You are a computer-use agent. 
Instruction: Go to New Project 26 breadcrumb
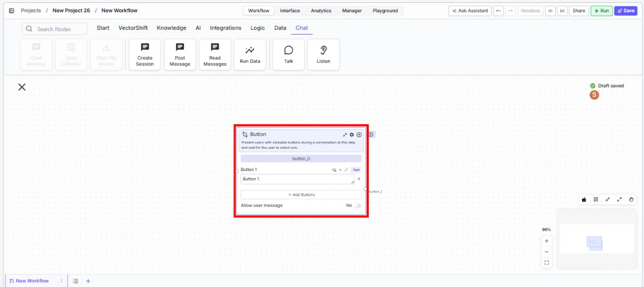tap(71, 11)
